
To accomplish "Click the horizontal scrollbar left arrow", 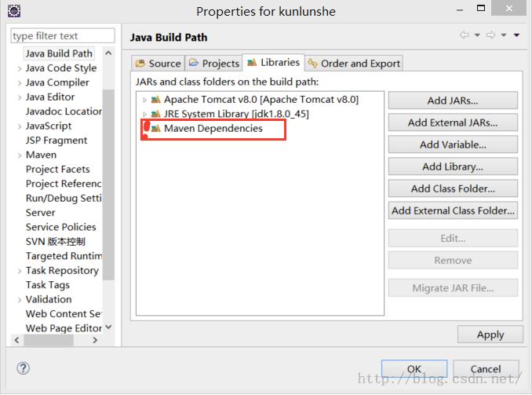I will click(16, 340).
